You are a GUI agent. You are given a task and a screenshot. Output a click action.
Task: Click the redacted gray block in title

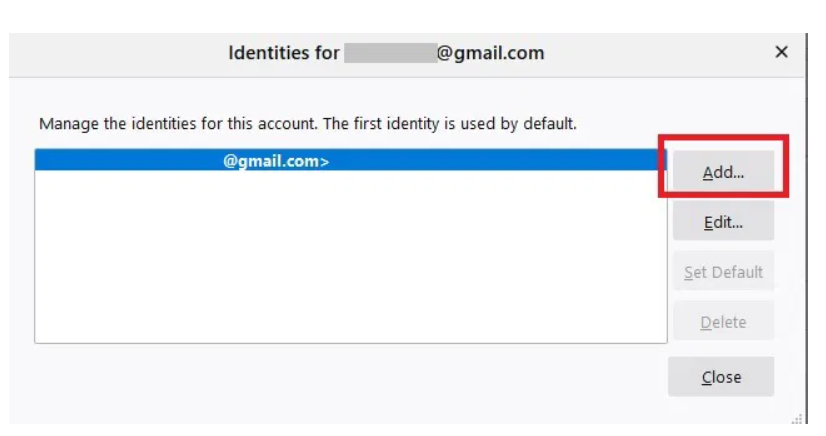click(x=389, y=53)
